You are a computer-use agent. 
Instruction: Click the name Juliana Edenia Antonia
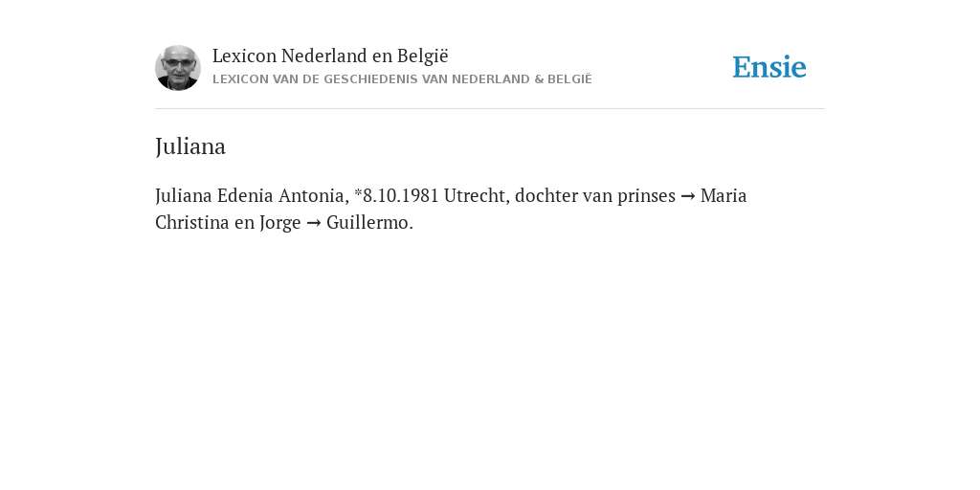[252, 195]
